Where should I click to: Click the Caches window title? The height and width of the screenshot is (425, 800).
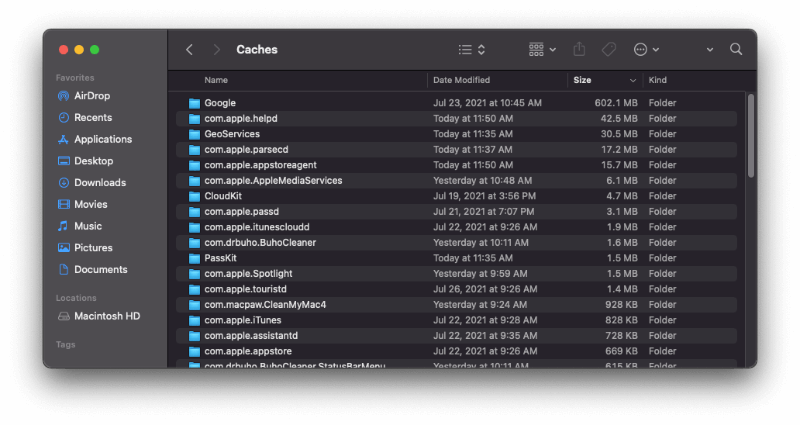[x=257, y=49]
